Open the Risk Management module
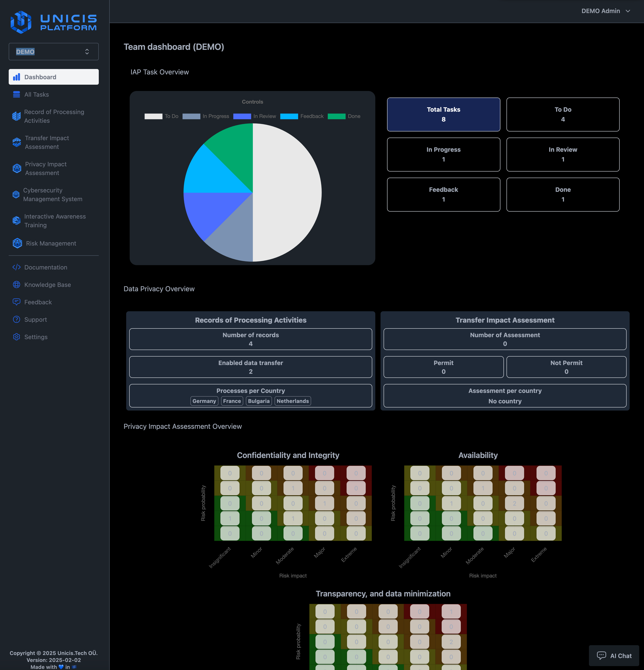The width and height of the screenshot is (644, 670). pos(54,243)
